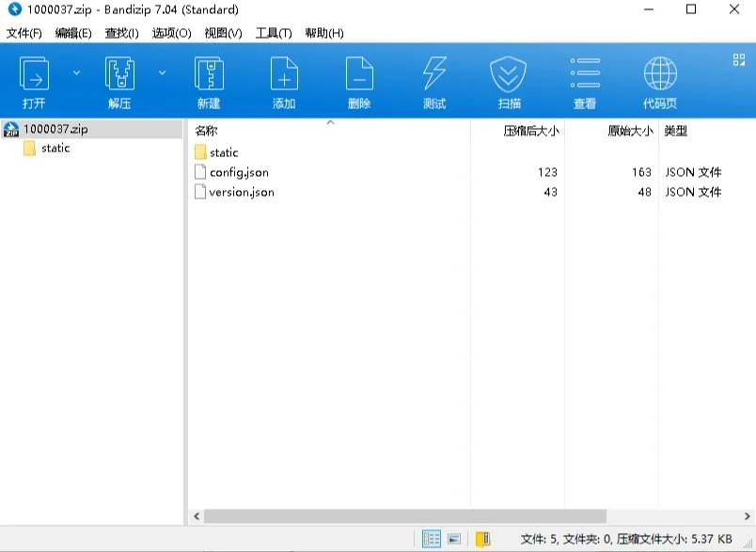The width and height of the screenshot is (756, 552).
Task: Toggle the layout switcher at toolbar's right edge
Action: pos(738,58)
